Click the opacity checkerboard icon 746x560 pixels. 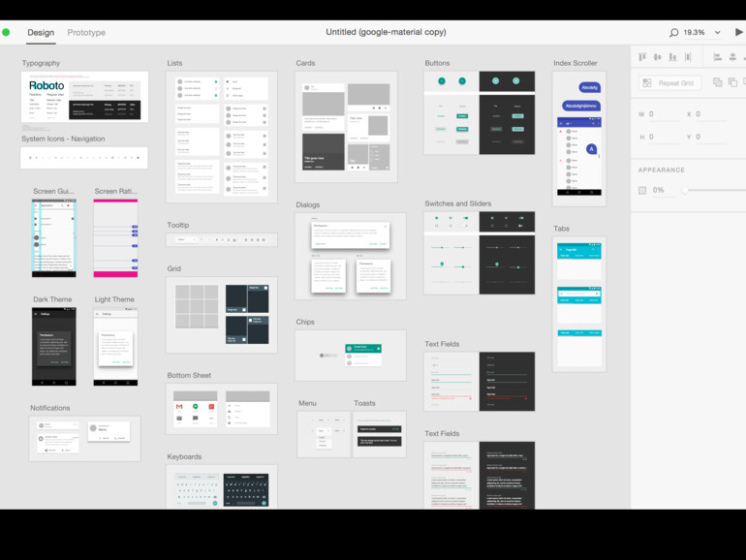[642, 190]
